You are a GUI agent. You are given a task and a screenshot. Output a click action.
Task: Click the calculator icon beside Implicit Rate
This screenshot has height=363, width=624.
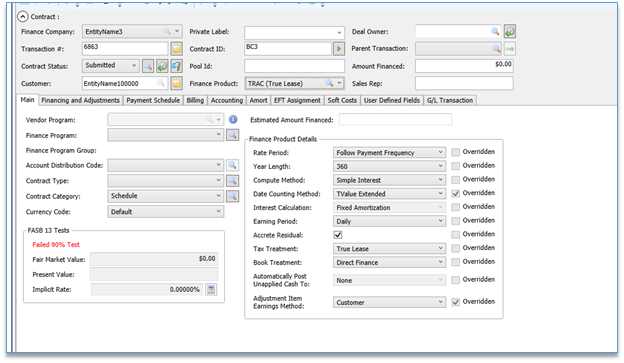[211, 289]
